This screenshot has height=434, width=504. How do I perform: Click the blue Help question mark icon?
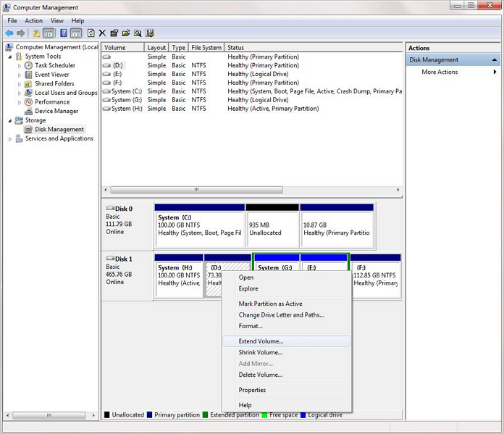coord(64,33)
